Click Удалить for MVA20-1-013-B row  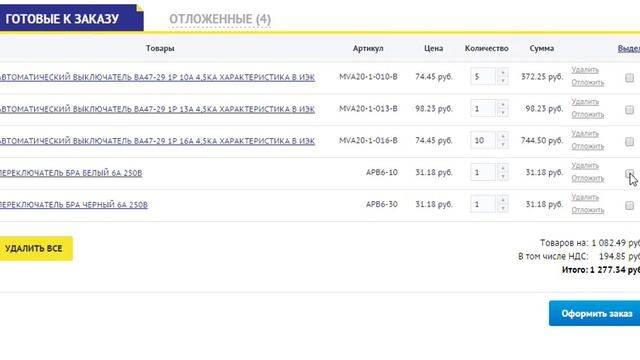click(x=585, y=102)
